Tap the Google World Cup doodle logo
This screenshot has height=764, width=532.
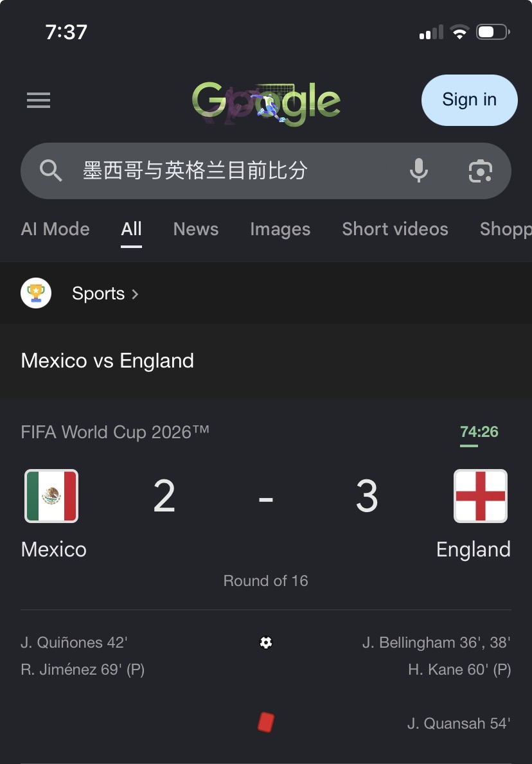[266, 103]
